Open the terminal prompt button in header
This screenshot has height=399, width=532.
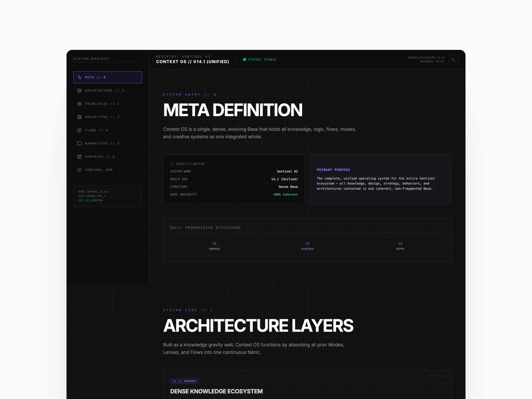click(454, 60)
